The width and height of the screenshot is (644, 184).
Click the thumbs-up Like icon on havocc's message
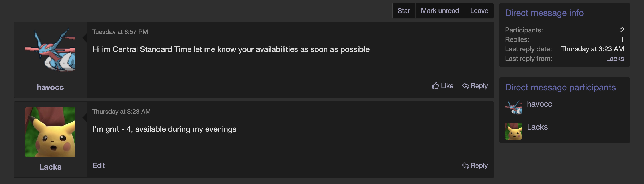435,86
